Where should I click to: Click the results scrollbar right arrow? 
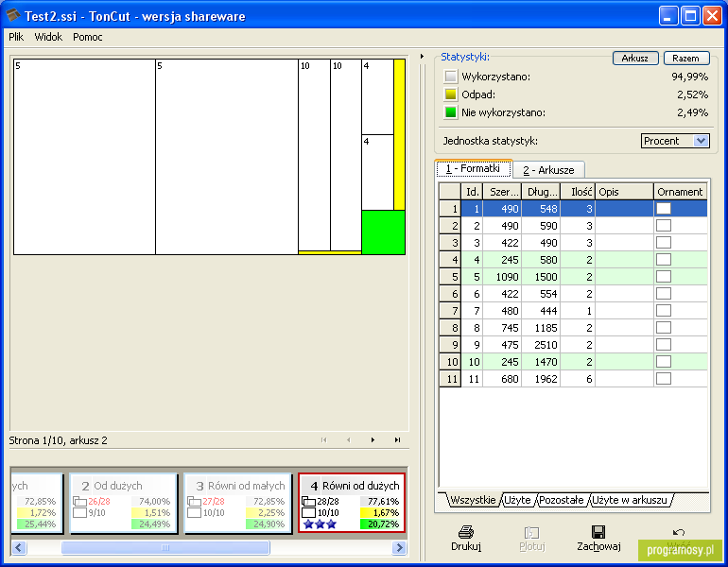tap(399, 547)
